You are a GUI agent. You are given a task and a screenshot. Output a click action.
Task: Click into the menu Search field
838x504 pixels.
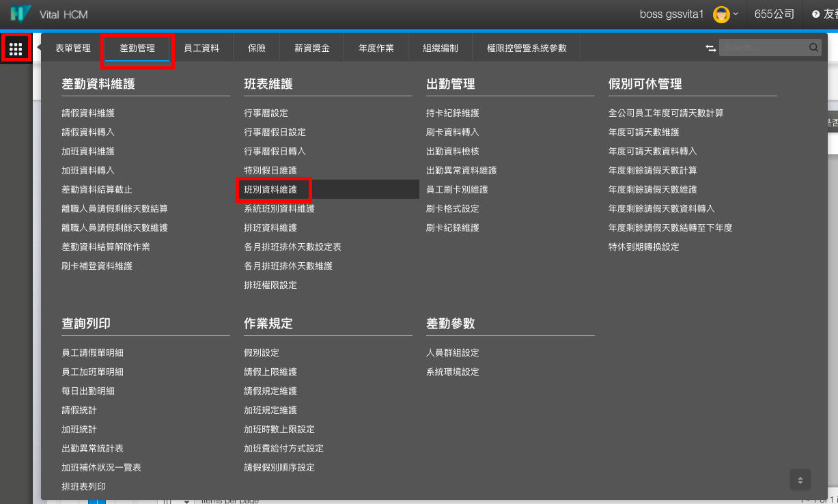[x=763, y=48]
